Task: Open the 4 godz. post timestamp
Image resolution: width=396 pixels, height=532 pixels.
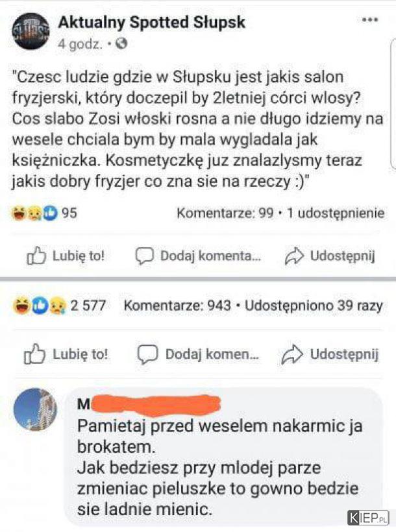Action: pos(80,44)
